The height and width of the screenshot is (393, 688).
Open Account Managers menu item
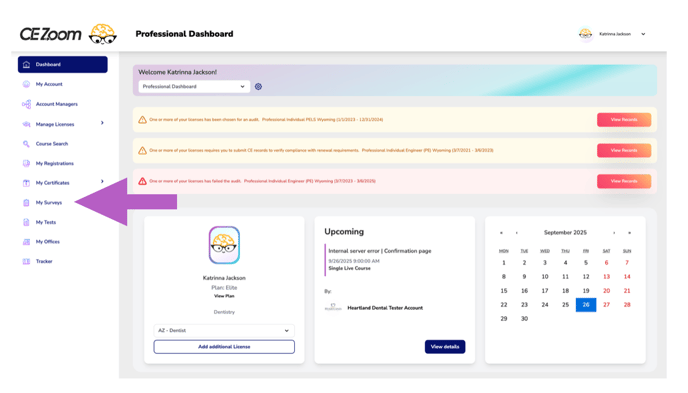pos(57,104)
